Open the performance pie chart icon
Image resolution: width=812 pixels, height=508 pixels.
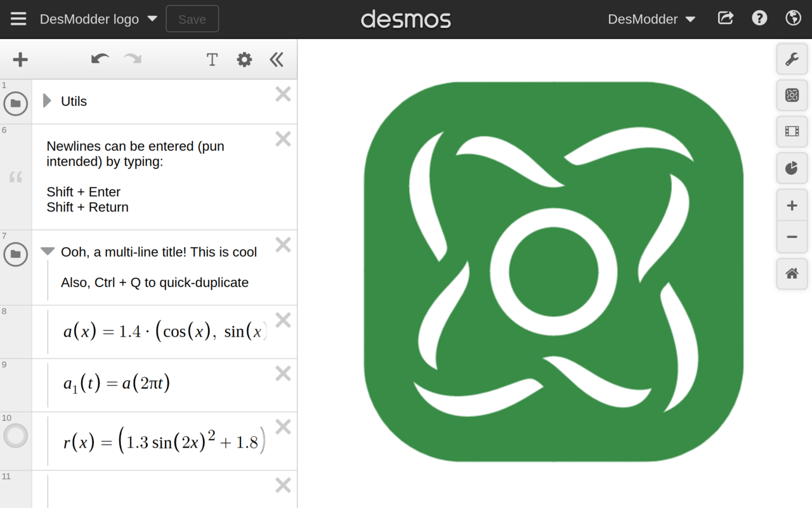pos(792,168)
